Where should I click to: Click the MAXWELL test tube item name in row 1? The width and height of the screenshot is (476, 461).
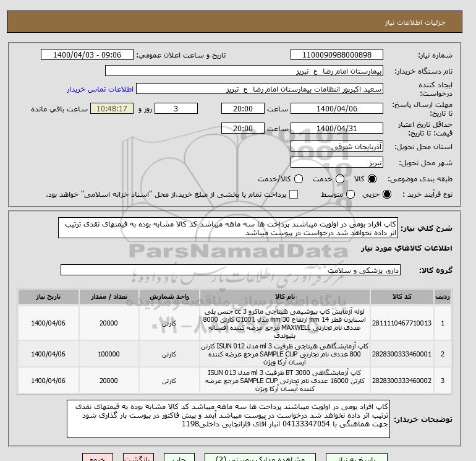[x=285, y=324]
